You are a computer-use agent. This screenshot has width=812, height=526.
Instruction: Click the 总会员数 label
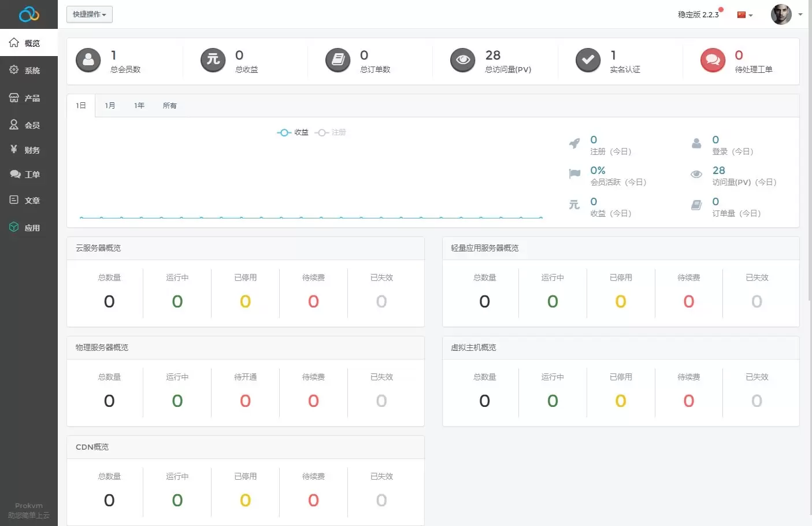(125, 69)
